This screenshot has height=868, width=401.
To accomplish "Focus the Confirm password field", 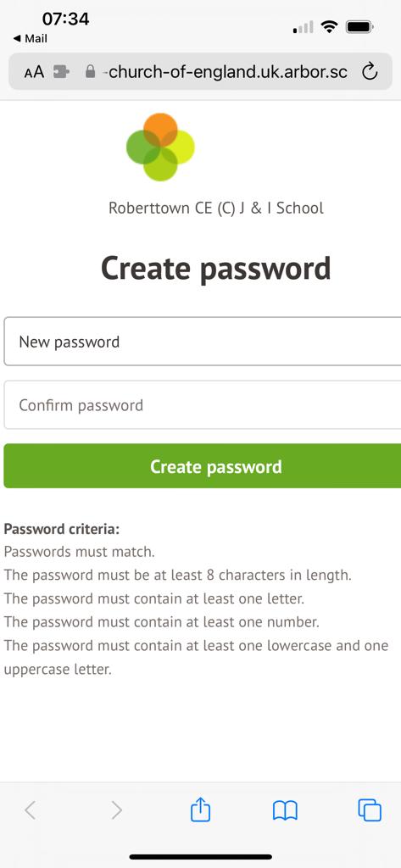I will (202, 404).
